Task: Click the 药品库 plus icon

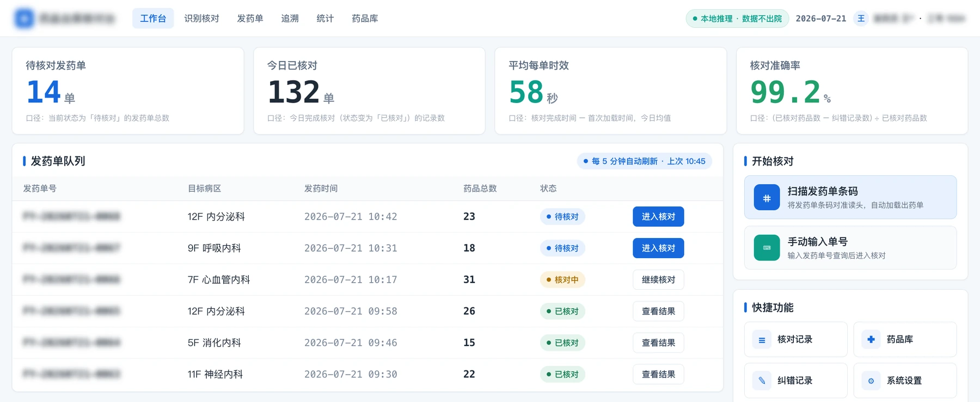Action: tap(871, 339)
